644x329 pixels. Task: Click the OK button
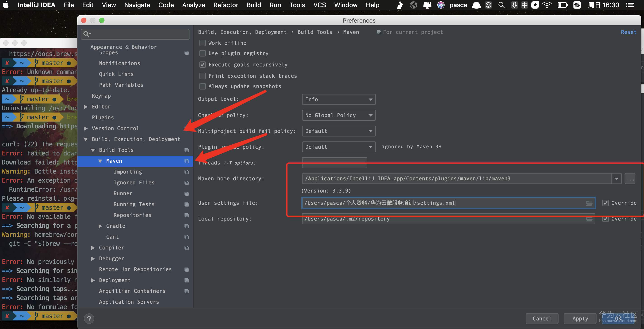tap(618, 319)
